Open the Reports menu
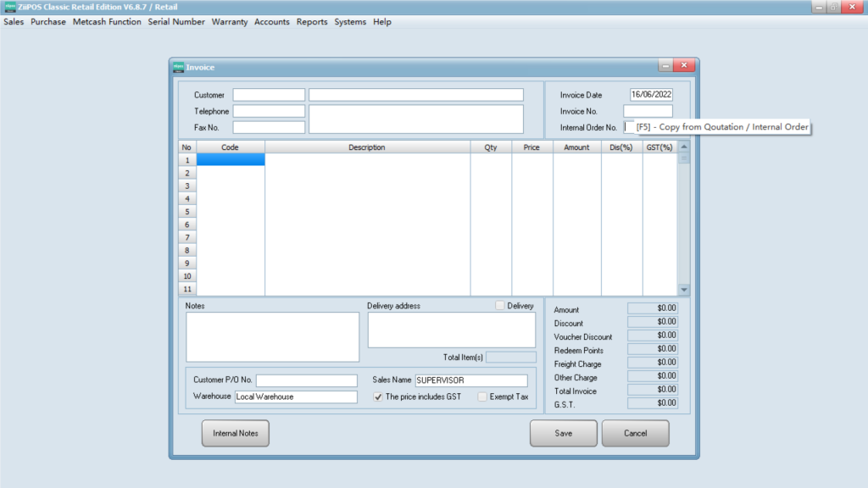The image size is (868, 488). click(312, 22)
